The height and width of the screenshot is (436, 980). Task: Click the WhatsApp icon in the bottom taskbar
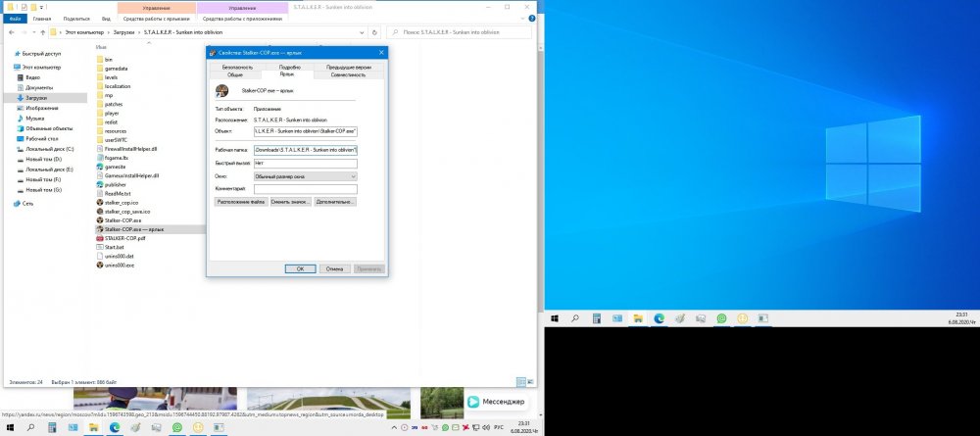177,428
